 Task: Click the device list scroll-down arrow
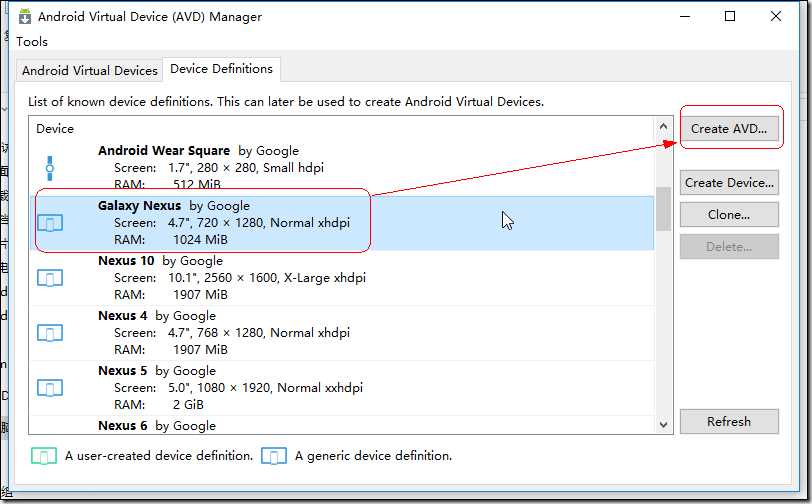(663, 425)
